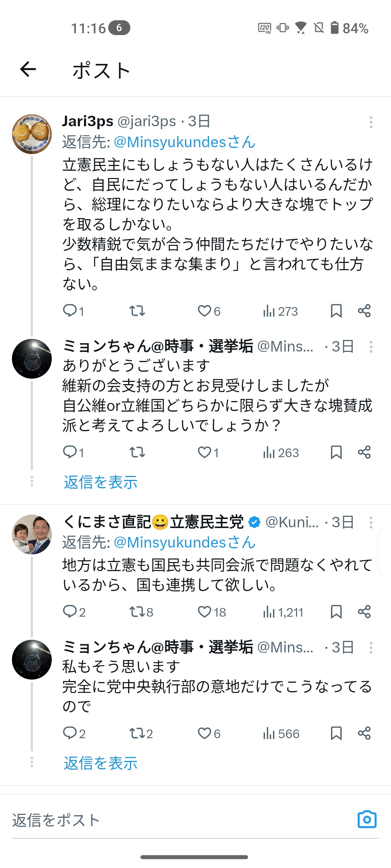This screenshot has height=868, width=391.
Task: Like Jari3ps's post with the heart
Action: 205,311
